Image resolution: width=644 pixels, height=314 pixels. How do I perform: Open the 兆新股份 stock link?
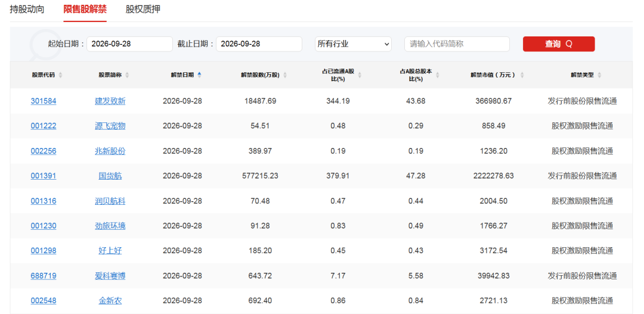pos(110,151)
